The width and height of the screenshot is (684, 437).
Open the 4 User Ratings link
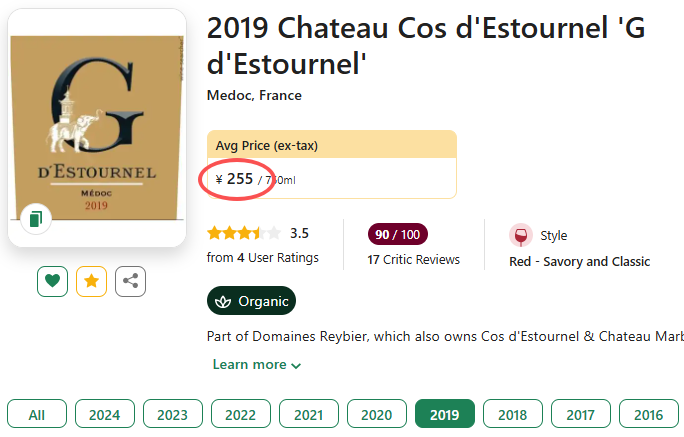coord(262,258)
